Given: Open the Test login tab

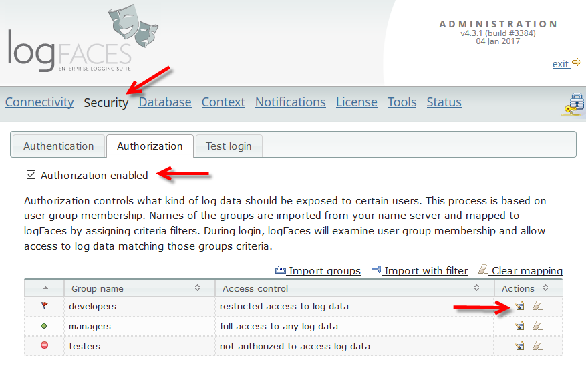Looking at the screenshot, I should pyautogui.click(x=229, y=146).
